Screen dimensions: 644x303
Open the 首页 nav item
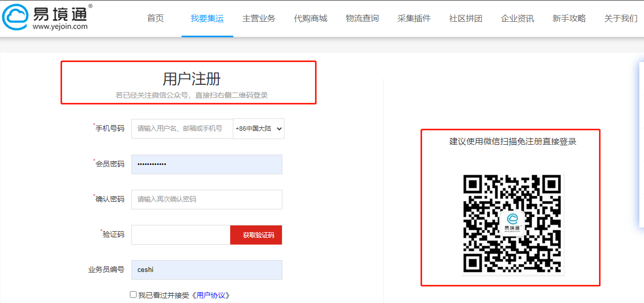coord(155,18)
